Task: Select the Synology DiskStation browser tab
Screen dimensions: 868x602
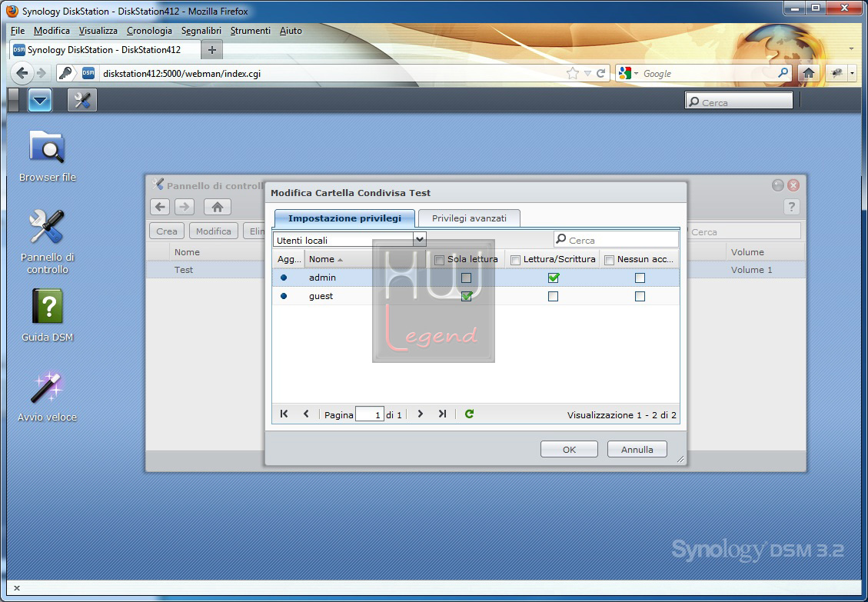Action: pos(104,50)
